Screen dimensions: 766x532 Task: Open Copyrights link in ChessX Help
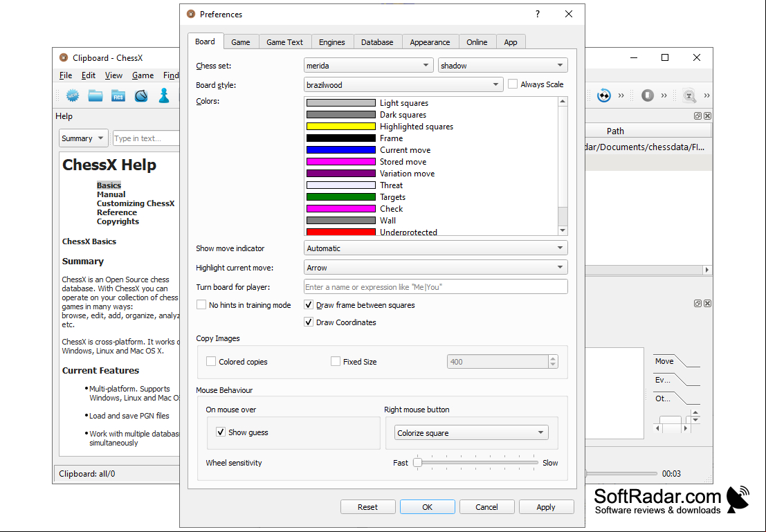coord(118,221)
